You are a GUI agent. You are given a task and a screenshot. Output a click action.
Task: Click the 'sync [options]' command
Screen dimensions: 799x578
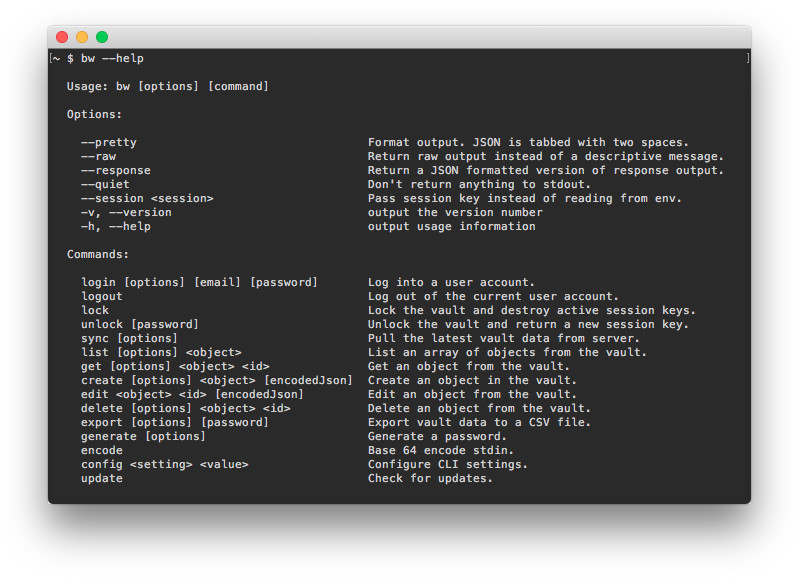[x=130, y=339]
